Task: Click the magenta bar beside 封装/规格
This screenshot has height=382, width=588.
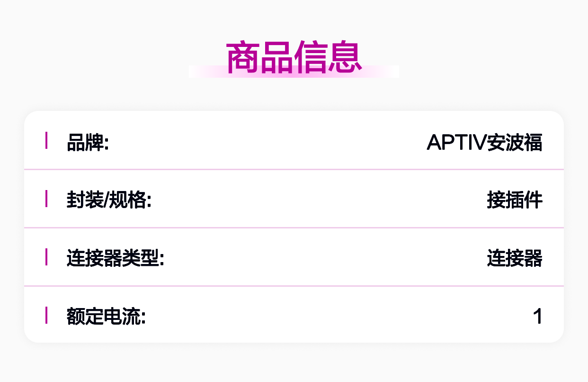Action: pos(46,199)
